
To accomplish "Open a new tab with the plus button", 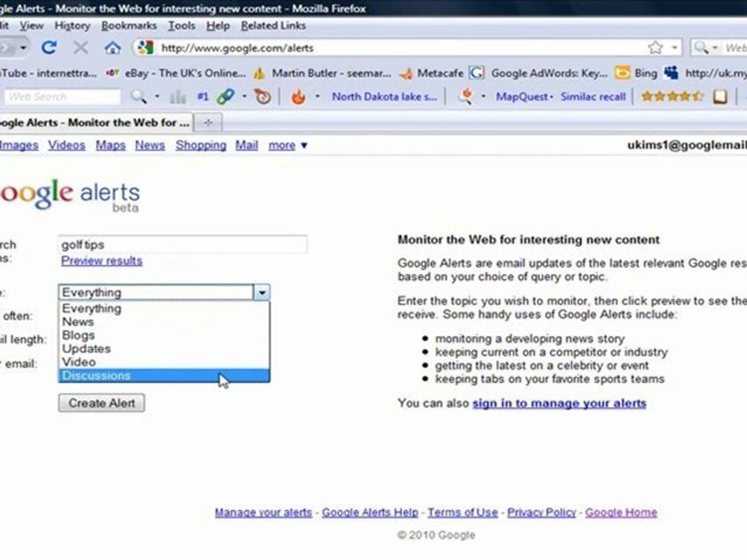I will pyautogui.click(x=208, y=123).
